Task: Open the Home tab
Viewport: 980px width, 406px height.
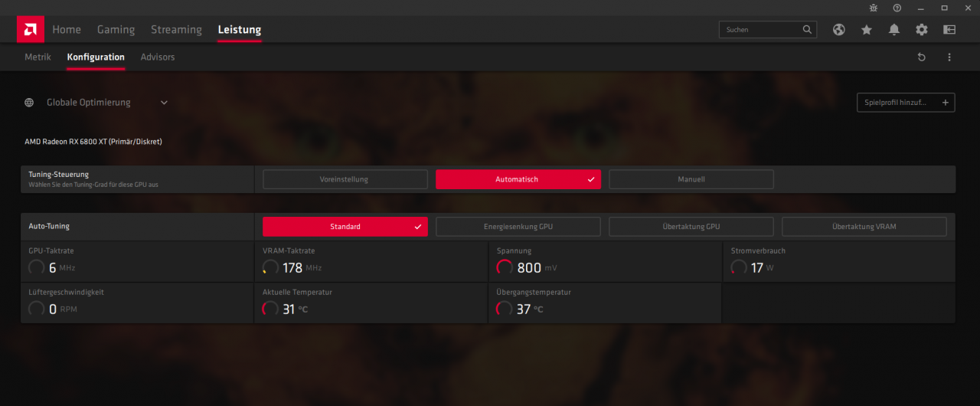Action: coord(67,30)
